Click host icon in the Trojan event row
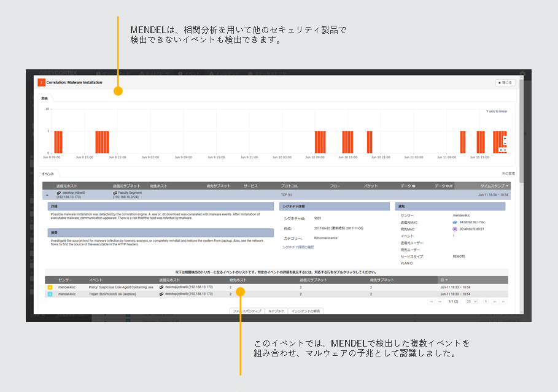 pos(161,294)
